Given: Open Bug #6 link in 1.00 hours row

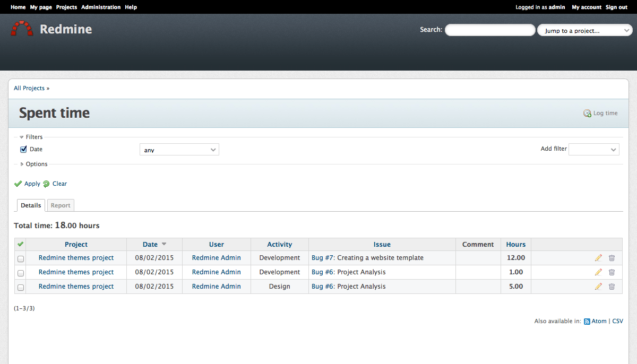Looking at the screenshot, I should pyautogui.click(x=323, y=272).
